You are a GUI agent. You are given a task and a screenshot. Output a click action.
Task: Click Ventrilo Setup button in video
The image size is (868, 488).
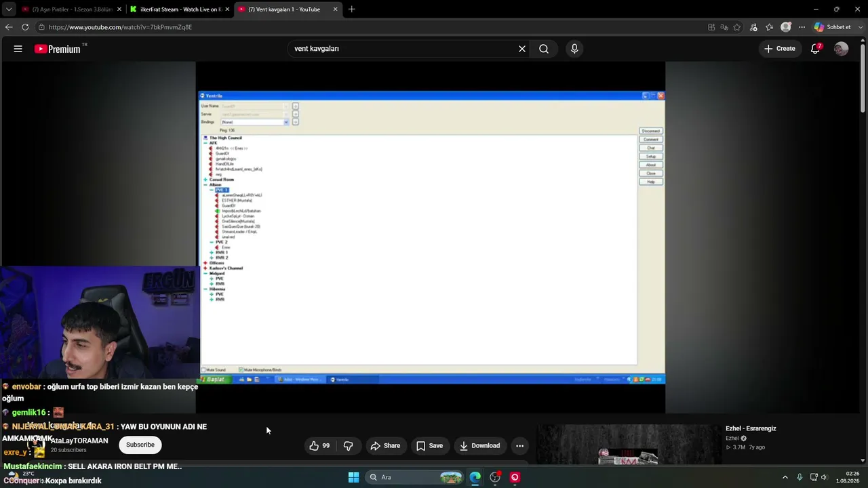(x=650, y=157)
